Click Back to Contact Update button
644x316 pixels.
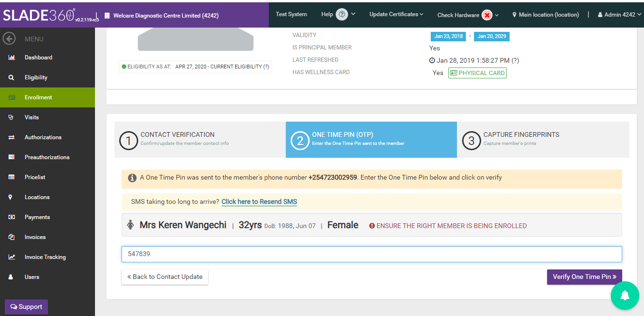(165, 277)
